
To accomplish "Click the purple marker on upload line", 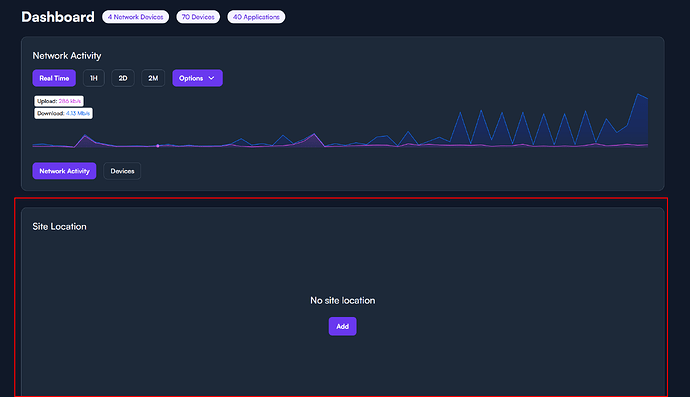I will coord(158,146).
